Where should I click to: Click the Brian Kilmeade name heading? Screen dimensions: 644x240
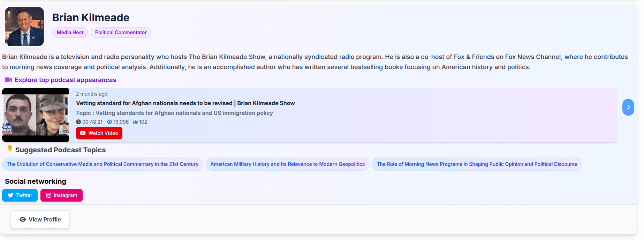coord(91,17)
